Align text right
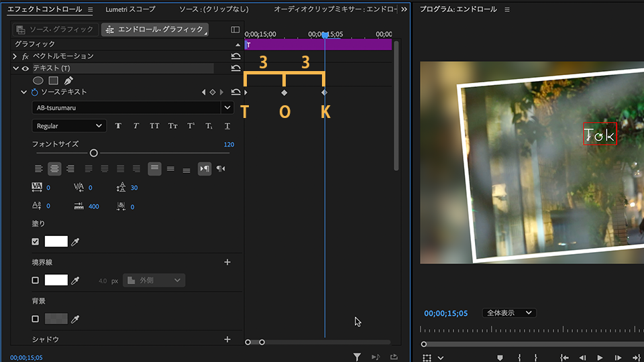 (x=70, y=169)
